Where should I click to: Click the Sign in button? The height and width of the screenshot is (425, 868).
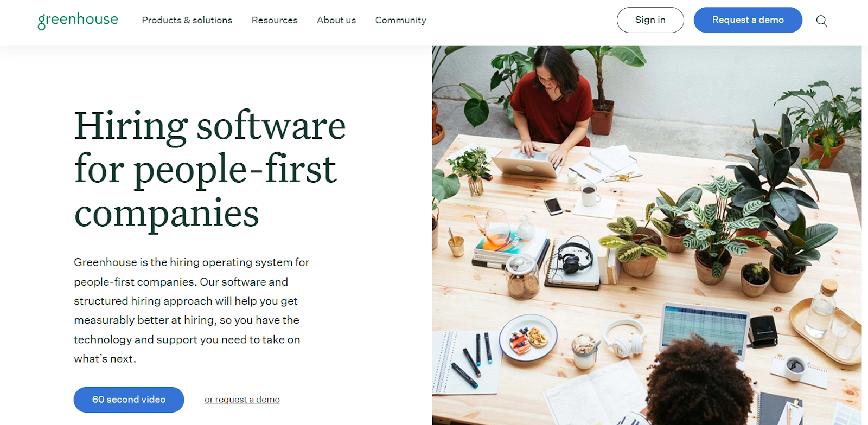click(x=650, y=20)
